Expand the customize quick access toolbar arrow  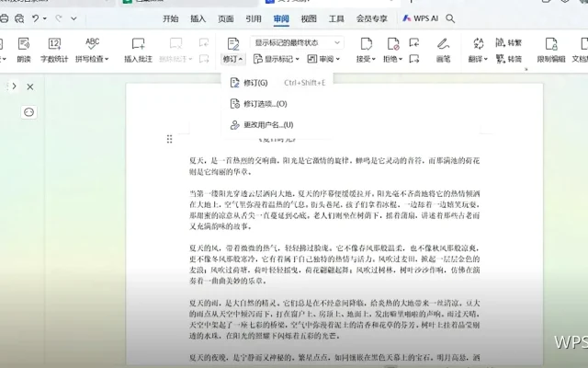coord(73,18)
